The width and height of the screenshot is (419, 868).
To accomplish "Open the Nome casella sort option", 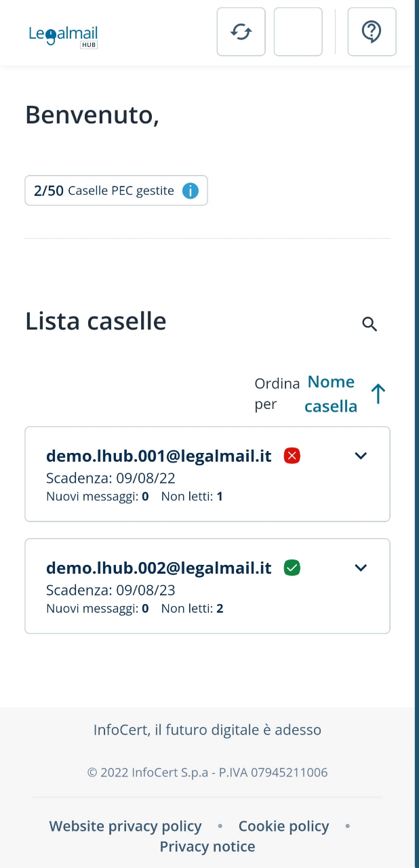I will (x=331, y=394).
